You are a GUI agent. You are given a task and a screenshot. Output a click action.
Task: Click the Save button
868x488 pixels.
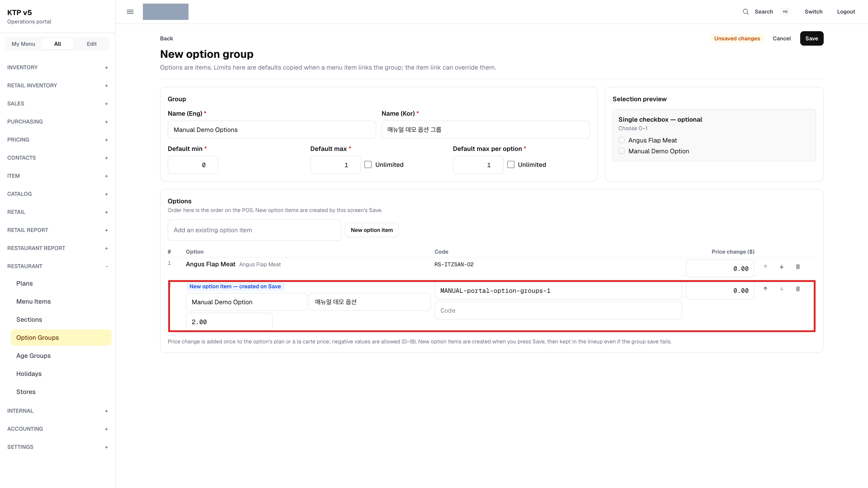coord(811,38)
